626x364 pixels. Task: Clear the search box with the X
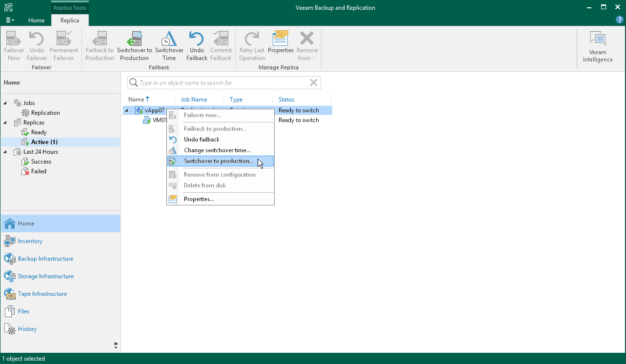point(314,82)
